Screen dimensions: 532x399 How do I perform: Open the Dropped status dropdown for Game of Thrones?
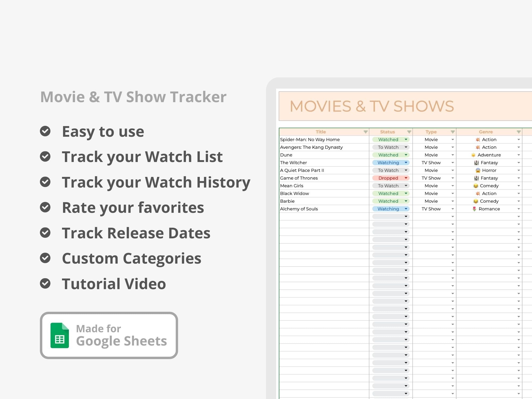[406, 178]
